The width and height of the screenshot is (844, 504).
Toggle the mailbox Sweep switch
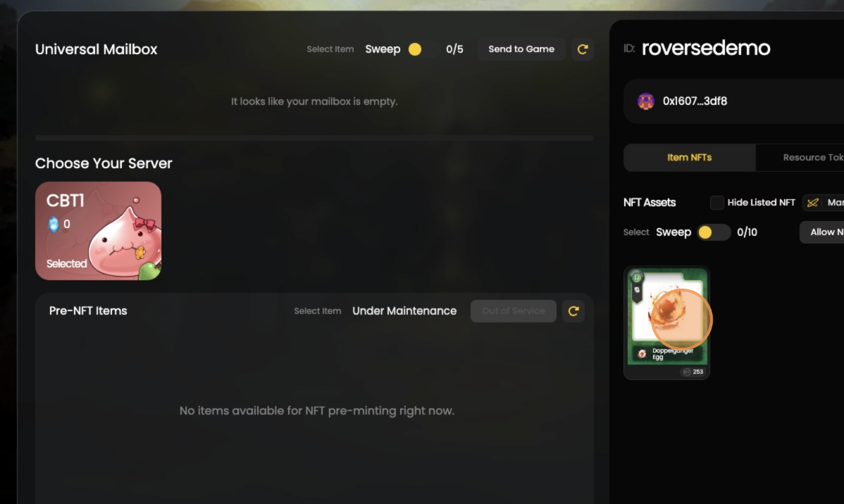[421, 49]
